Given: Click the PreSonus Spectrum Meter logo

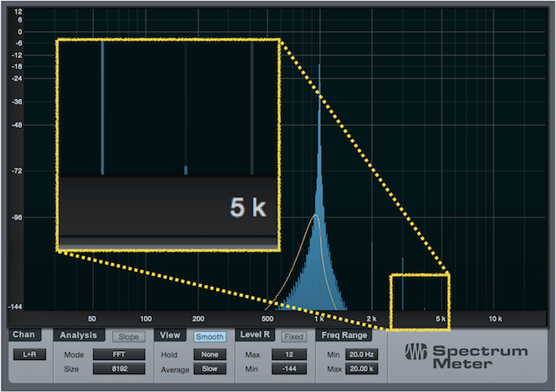Looking at the screenshot, I should (x=466, y=356).
